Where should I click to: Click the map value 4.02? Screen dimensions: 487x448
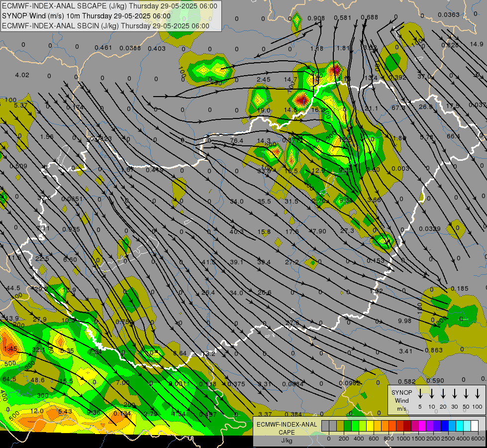tap(22, 75)
